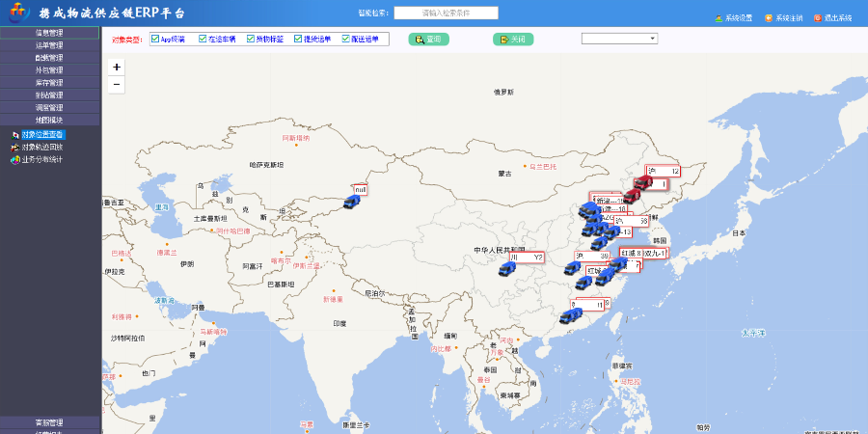The height and width of the screenshot is (434, 868).
Task: Click 系统注销 to log off
Action: [x=783, y=18]
